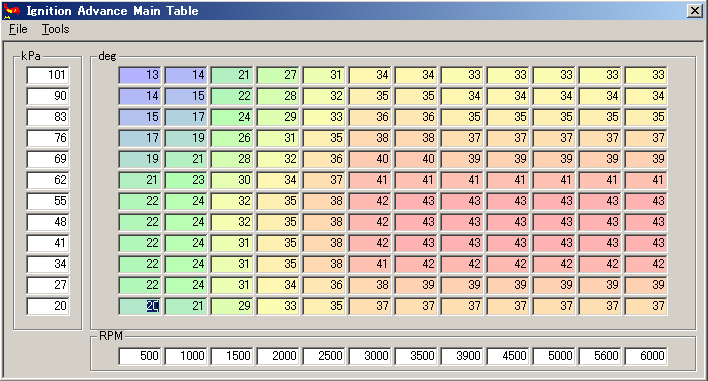Select the 41 deg cell at 62 kPa, 5000 RPM
Image resolution: width=708 pixels, height=381 pixels.
pos(554,180)
